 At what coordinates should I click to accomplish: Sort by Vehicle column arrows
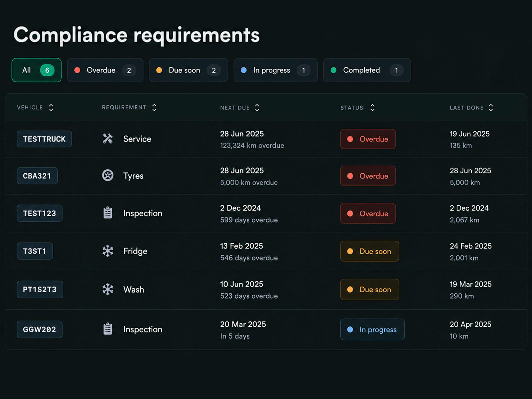pyautogui.click(x=51, y=108)
